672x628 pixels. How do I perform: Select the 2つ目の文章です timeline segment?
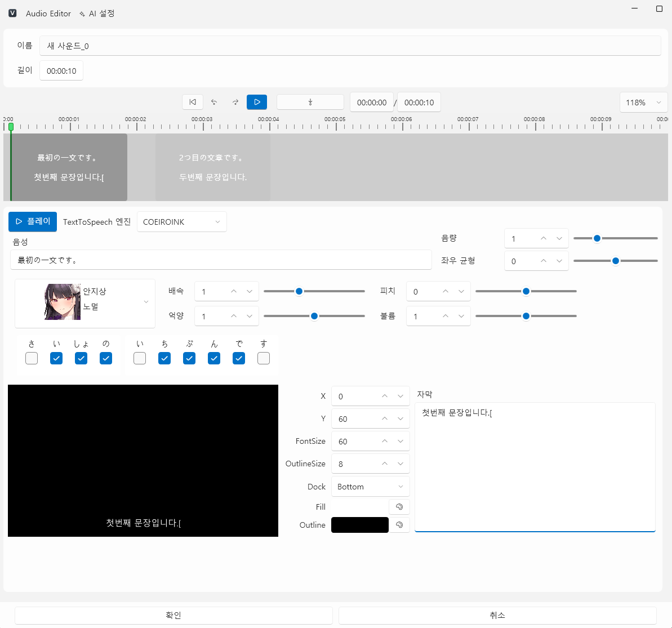pos(212,167)
